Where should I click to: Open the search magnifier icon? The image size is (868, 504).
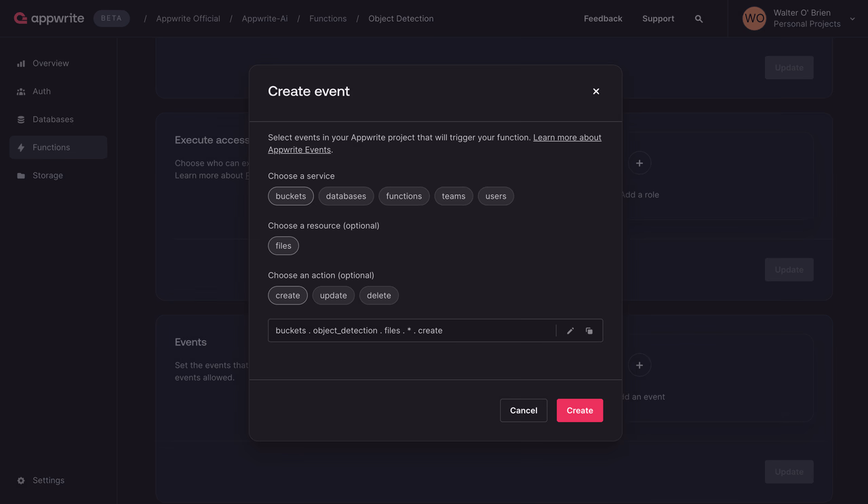(698, 19)
